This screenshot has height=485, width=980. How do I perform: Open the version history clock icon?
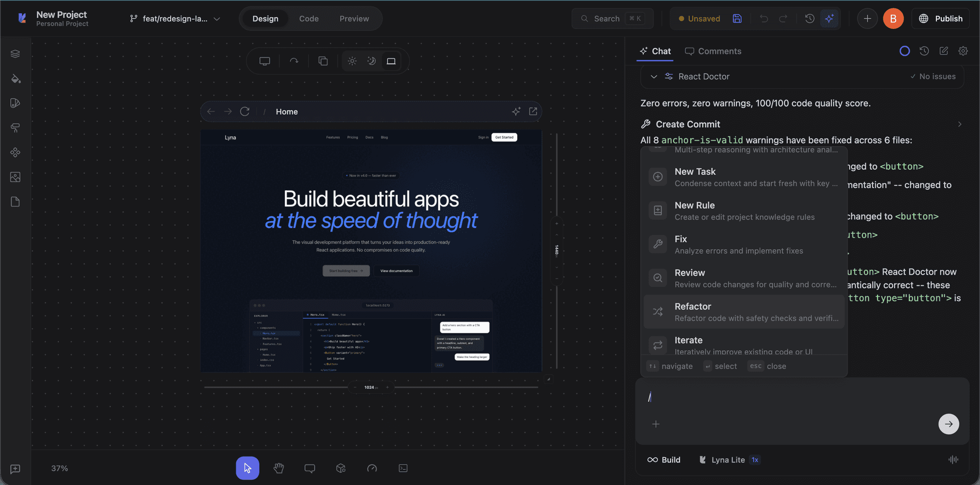[x=809, y=19]
